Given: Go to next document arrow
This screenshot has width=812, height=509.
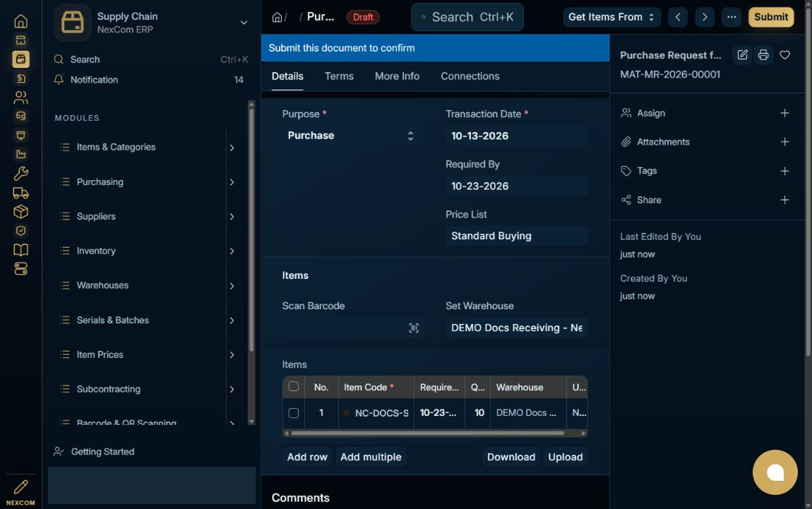Looking at the screenshot, I should coord(705,17).
